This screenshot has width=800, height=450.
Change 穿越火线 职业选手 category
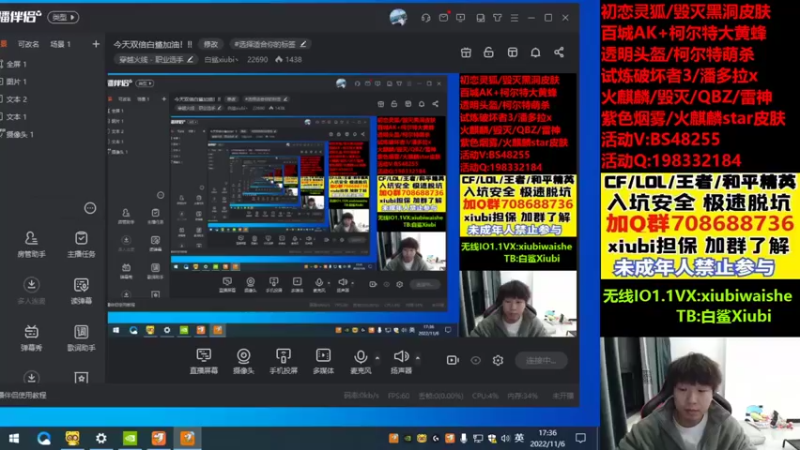click(156, 60)
